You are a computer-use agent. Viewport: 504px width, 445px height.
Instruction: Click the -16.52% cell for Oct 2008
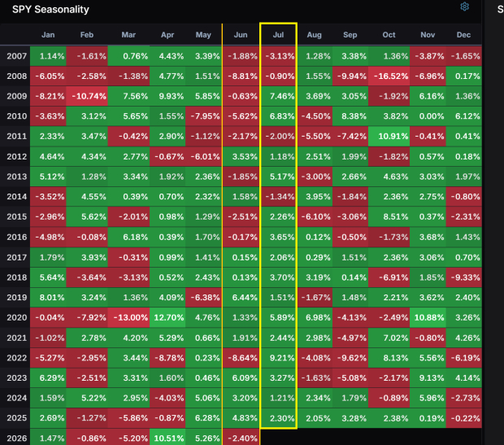point(389,76)
